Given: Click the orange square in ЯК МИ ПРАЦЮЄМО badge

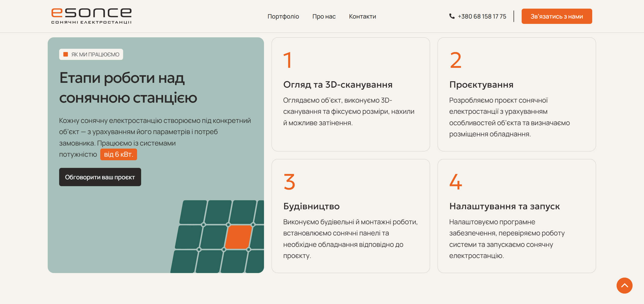Looking at the screenshot, I should (65, 54).
